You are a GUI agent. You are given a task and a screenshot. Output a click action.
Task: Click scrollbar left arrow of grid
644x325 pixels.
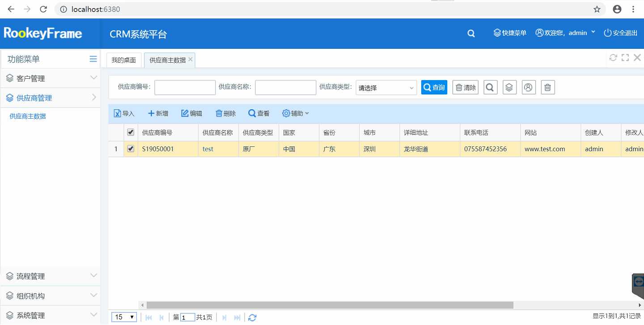[x=142, y=305]
